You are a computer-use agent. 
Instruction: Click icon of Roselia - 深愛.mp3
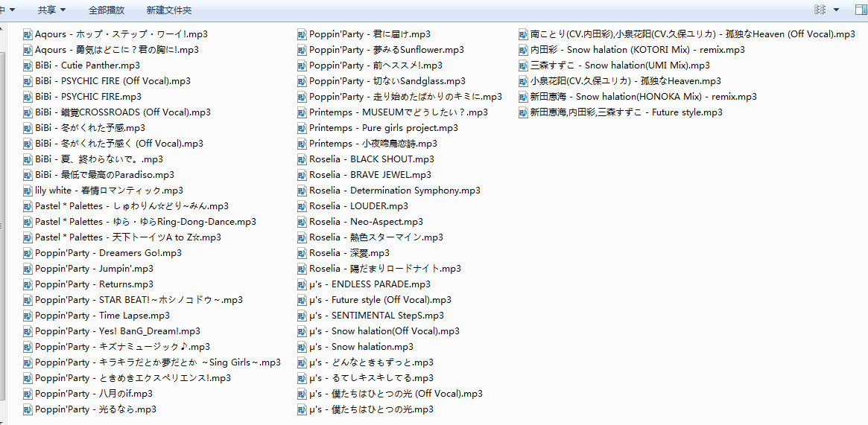302,253
